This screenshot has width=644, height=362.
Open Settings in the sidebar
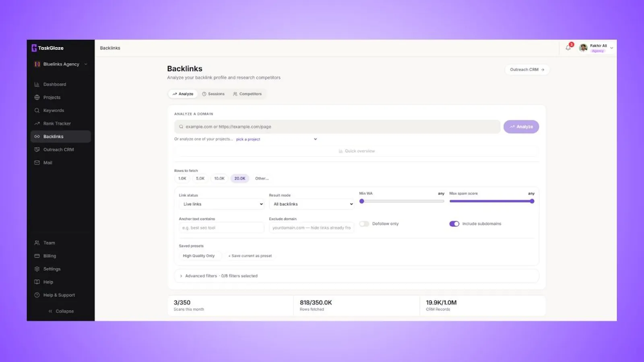pos(60,269)
